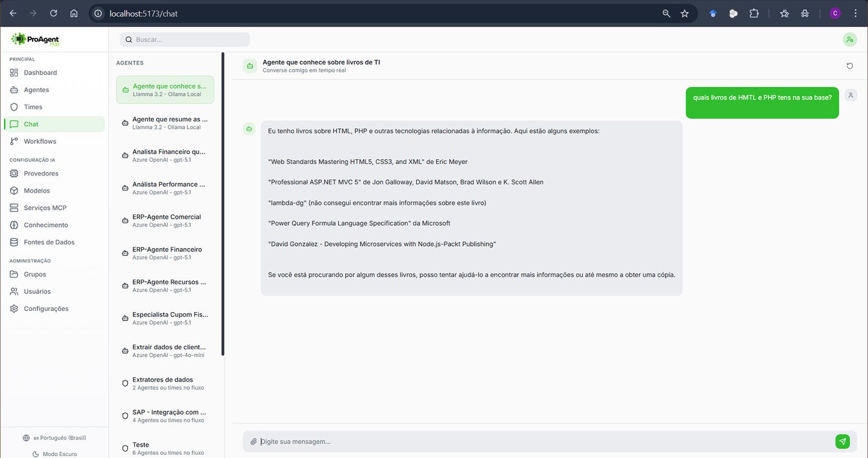The width and height of the screenshot is (868, 458).
Task: Click the ProAgent Hub logo
Action: pos(35,39)
